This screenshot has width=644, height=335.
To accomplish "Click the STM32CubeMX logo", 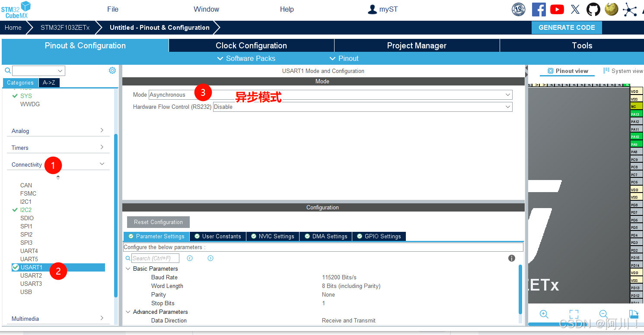I will click(16, 9).
